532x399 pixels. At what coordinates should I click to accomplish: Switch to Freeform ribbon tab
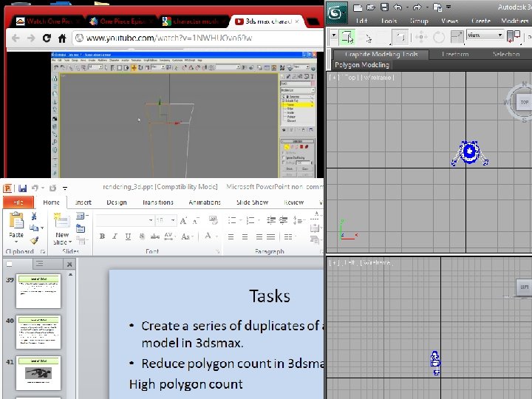455,54
